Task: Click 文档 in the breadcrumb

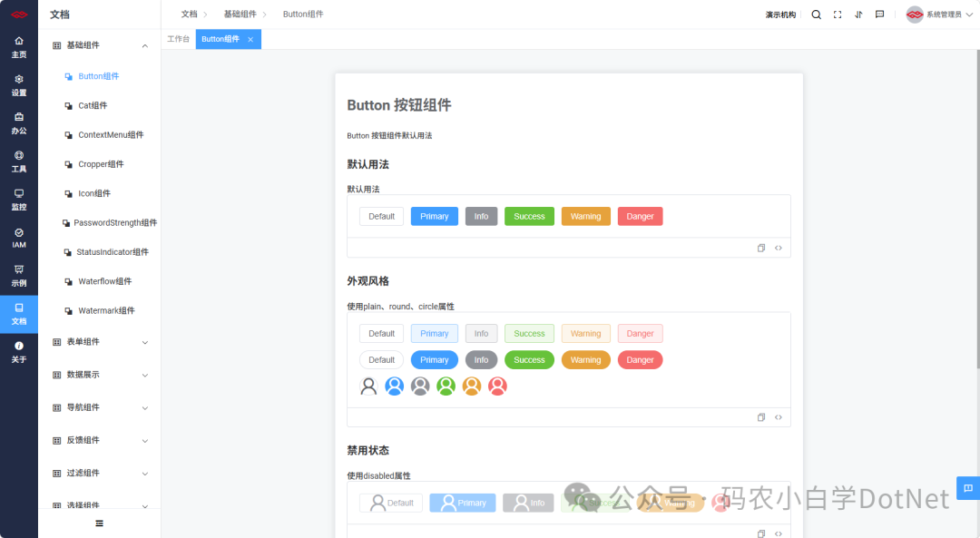Action: pyautogui.click(x=190, y=14)
